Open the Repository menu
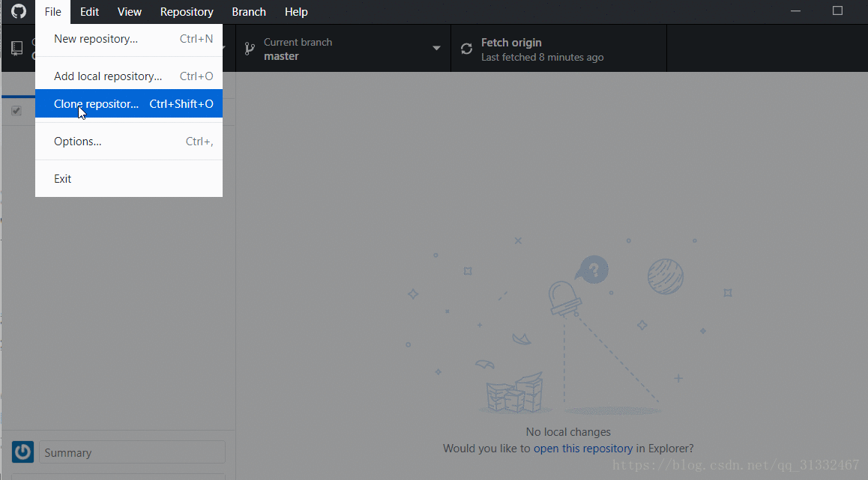Viewport: 868px width, 480px height. click(x=187, y=12)
